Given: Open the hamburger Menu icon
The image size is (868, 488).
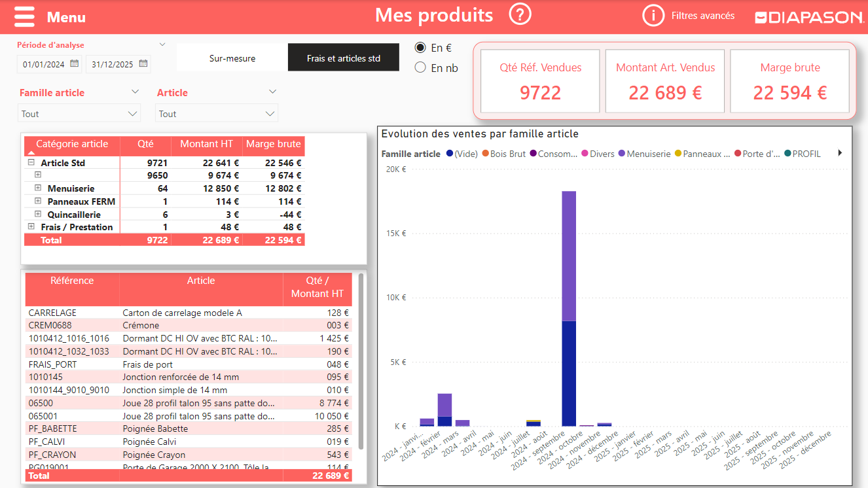Looking at the screenshot, I should pos(24,17).
